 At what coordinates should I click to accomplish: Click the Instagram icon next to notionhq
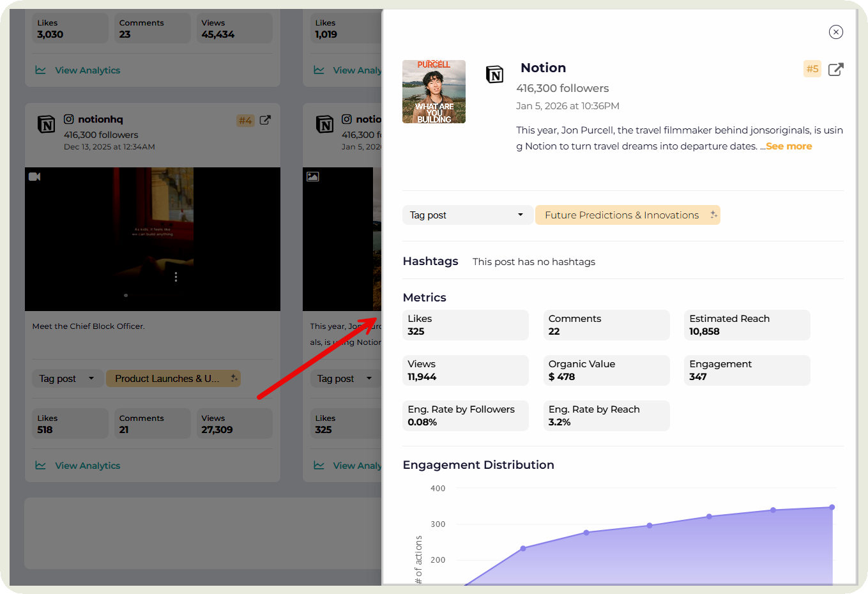pyautogui.click(x=68, y=119)
